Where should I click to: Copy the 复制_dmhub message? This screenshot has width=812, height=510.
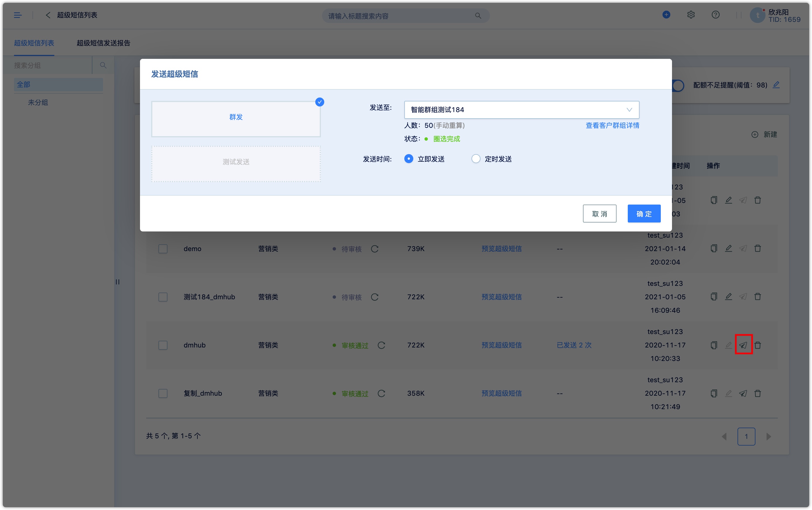coord(714,393)
